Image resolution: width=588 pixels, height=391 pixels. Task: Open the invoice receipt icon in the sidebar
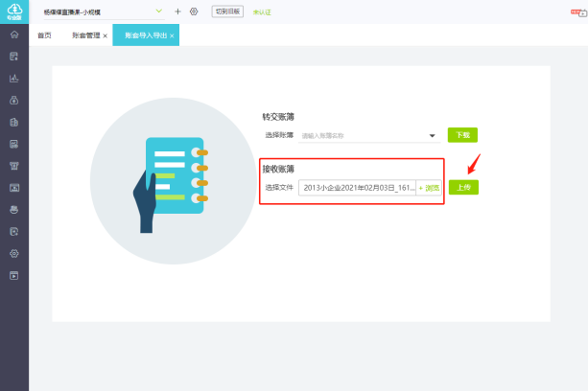[14, 166]
